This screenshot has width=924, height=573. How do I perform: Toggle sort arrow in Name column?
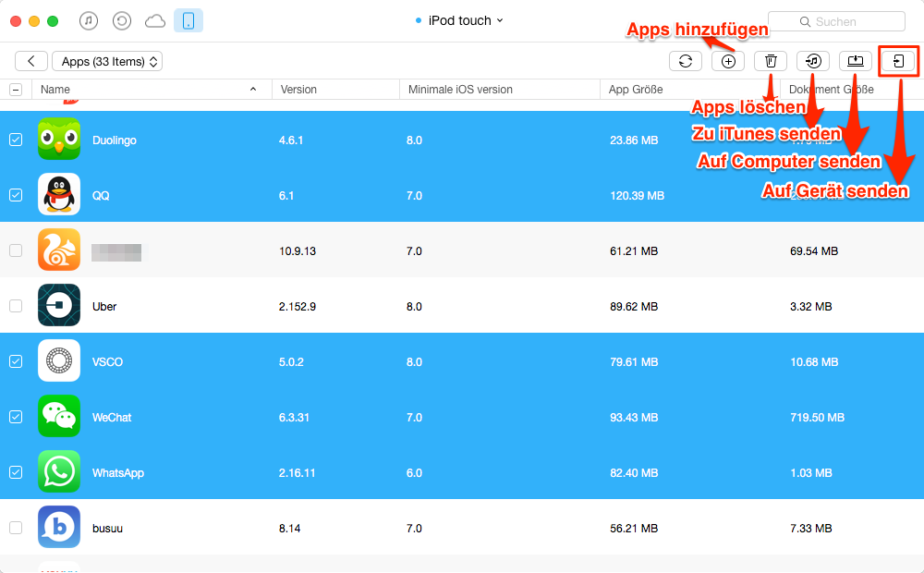tap(253, 89)
